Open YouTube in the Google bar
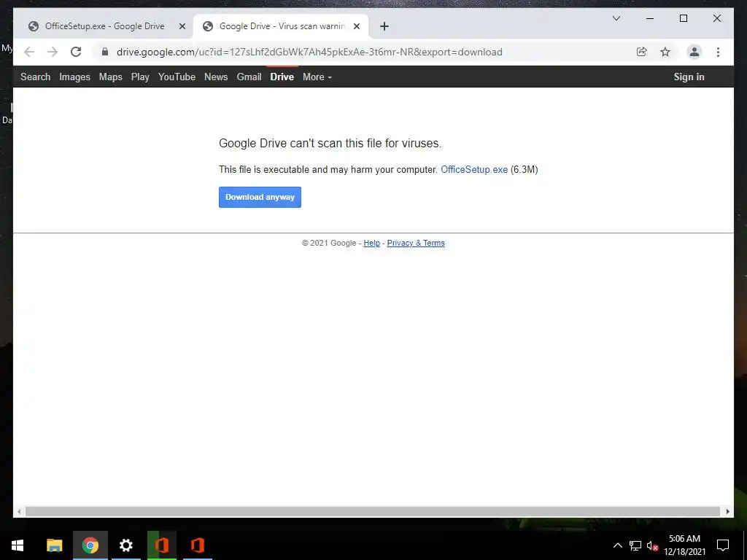The image size is (747, 560). (x=177, y=77)
